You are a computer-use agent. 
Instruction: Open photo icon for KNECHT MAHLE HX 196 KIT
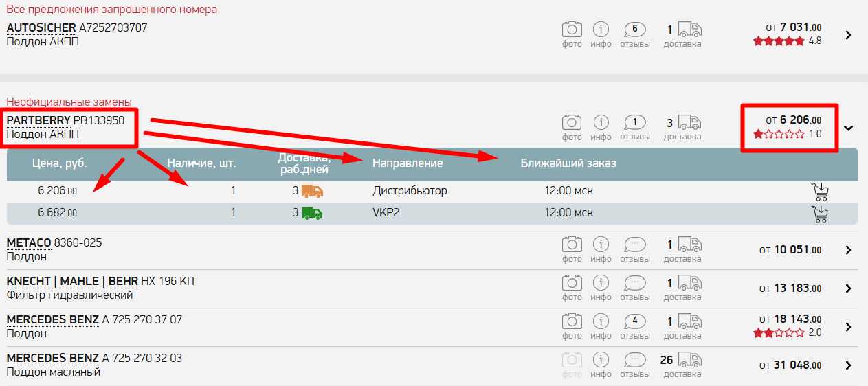572,282
